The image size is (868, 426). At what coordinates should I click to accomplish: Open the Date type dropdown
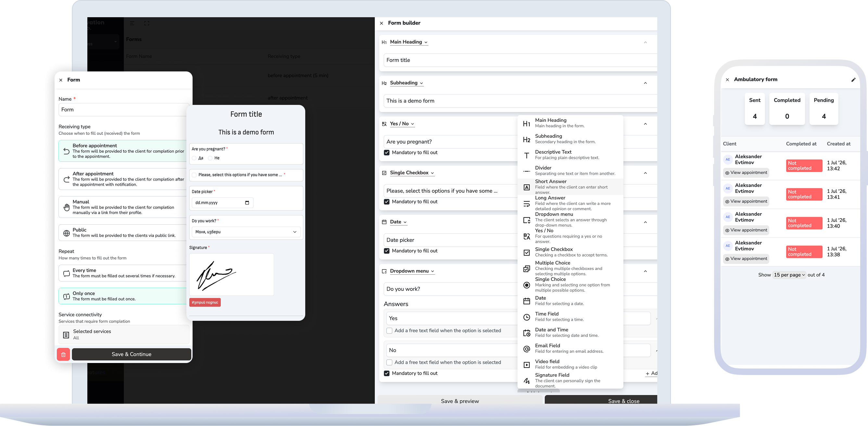point(399,222)
